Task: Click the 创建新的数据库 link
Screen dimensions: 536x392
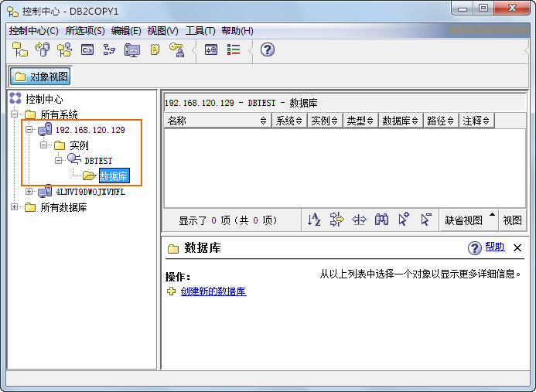Action: coord(213,291)
